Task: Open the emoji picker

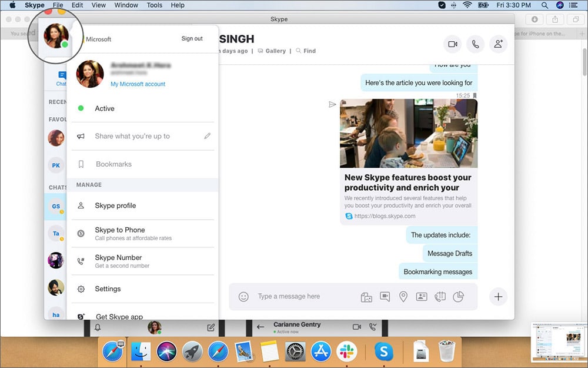Action: pos(244,297)
